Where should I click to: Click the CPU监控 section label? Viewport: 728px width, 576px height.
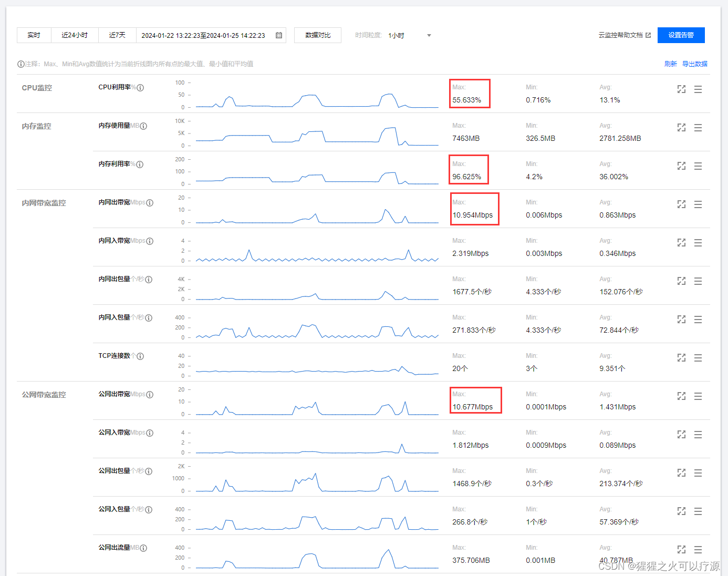[37, 88]
